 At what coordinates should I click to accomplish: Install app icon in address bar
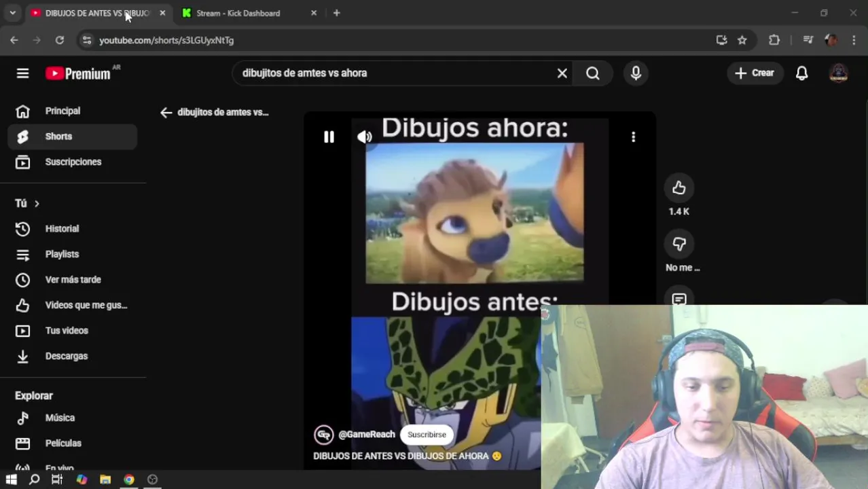pos(721,40)
